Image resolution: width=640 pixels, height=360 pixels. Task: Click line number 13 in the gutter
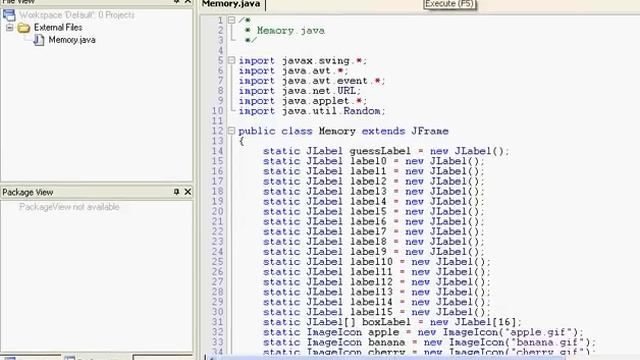[218, 141]
